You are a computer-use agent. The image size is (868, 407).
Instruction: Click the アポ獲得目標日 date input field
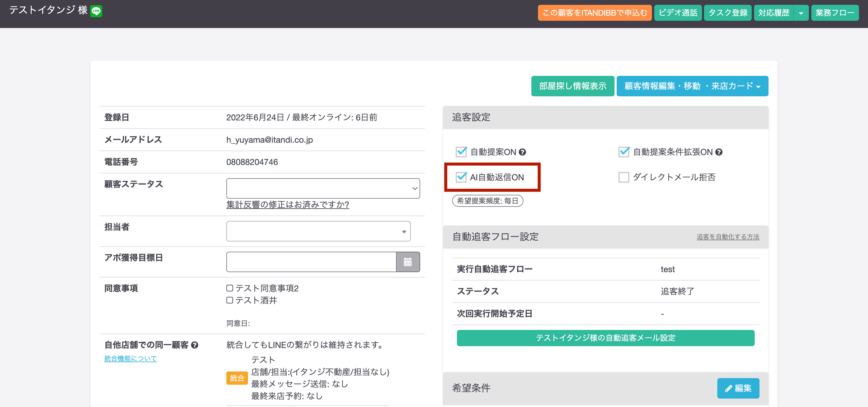pyautogui.click(x=311, y=262)
